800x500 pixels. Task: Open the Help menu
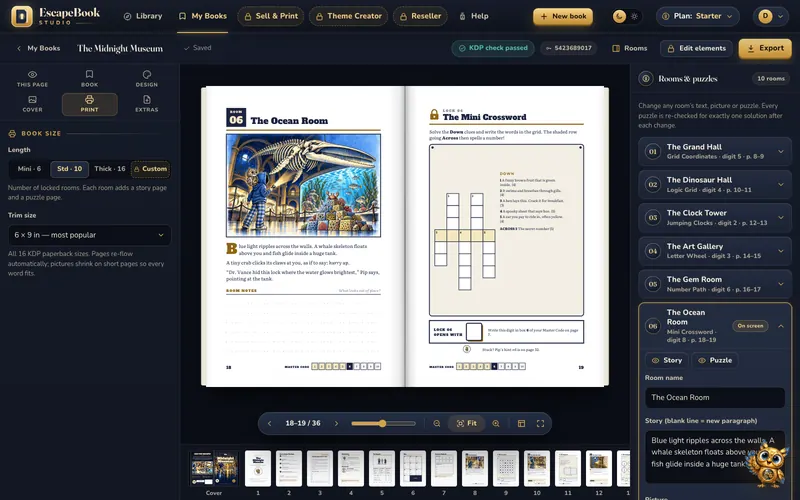coord(474,16)
